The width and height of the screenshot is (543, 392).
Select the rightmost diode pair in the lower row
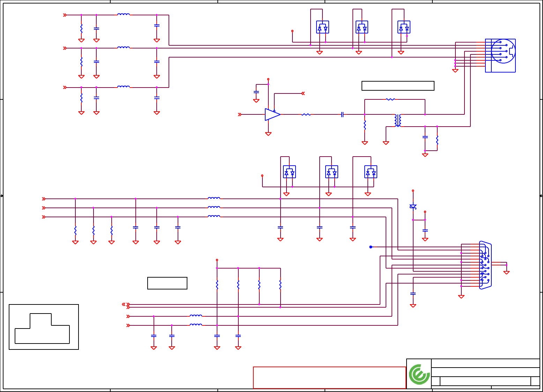coord(371,172)
